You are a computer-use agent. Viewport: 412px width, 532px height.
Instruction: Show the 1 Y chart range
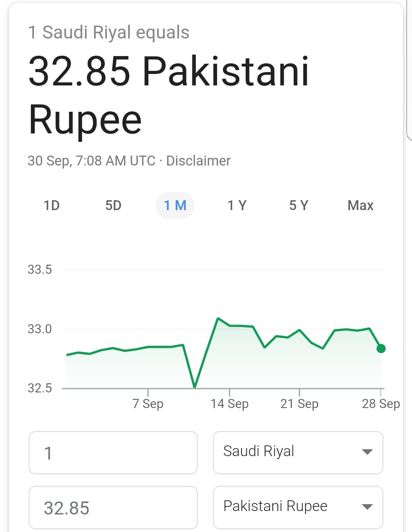point(237,206)
